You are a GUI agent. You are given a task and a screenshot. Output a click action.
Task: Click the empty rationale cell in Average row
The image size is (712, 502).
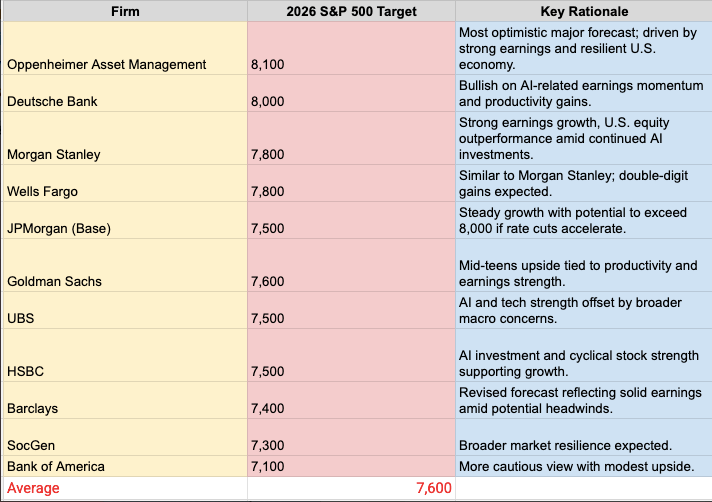click(x=584, y=488)
